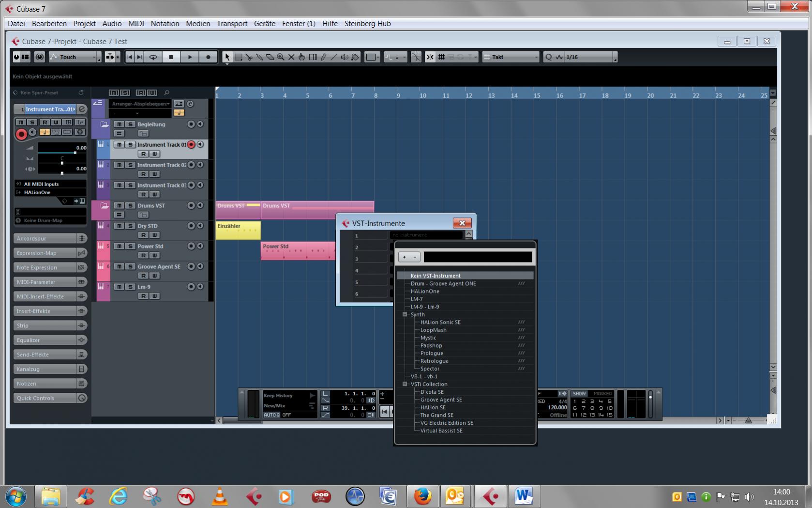Viewport: 812px width, 508px height.
Task: Open the Bearbeiten menu
Action: pyautogui.click(x=49, y=23)
